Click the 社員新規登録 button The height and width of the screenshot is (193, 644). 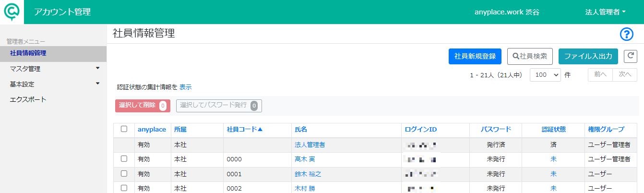point(475,56)
